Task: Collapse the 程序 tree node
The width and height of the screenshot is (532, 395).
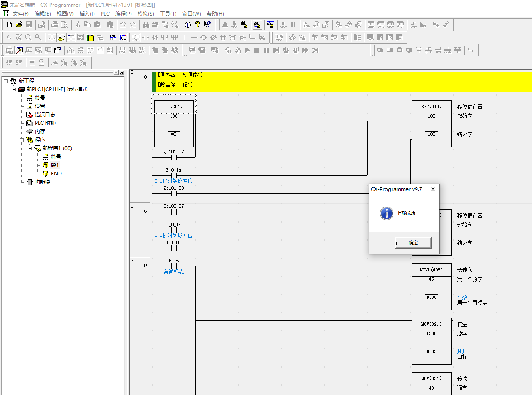Action: coord(21,140)
